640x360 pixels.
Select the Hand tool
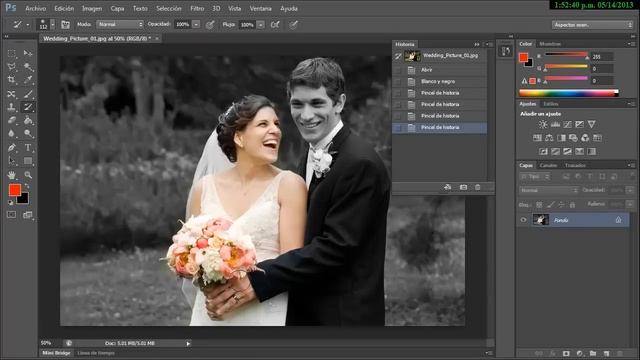tap(11, 175)
